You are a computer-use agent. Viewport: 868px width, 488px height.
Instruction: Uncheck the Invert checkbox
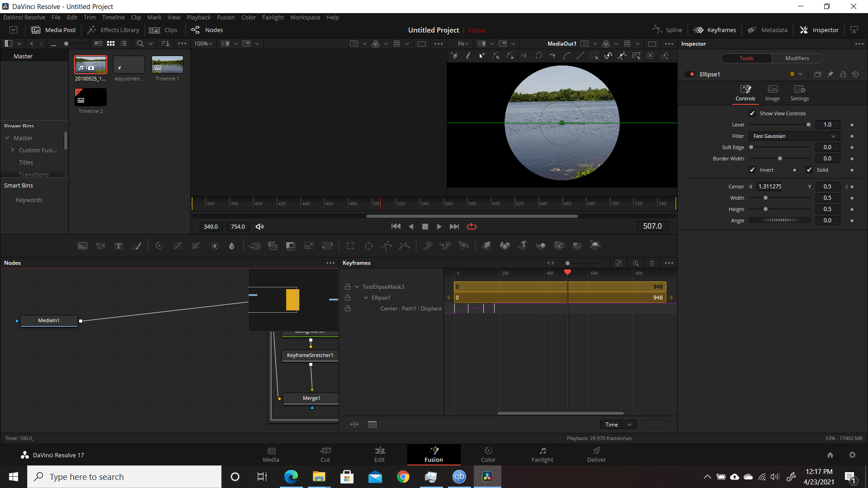pos(752,170)
